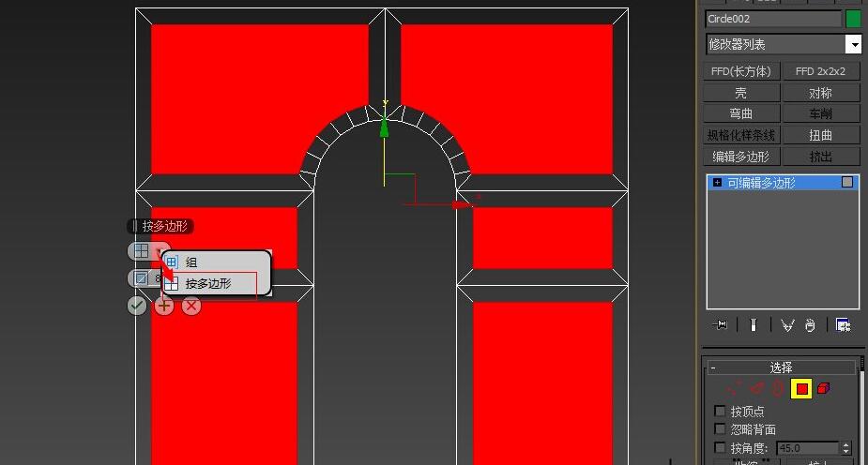Click the 按多边形 caddy title label

click(x=164, y=226)
